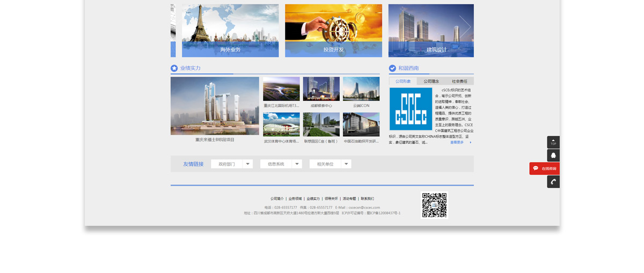Viewport: 644px width, 273px height.
Task: Click the checkmark icon beside 和谐西南
Action: (392, 68)
